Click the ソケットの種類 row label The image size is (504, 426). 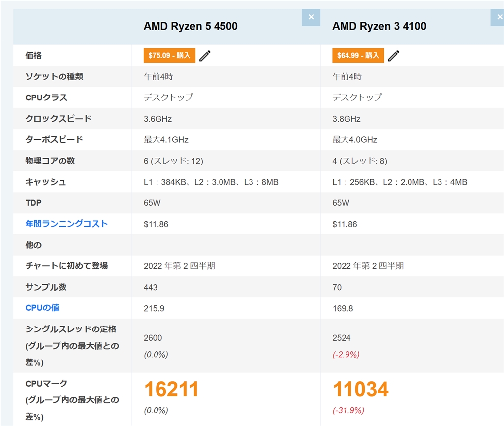coord(54,76)
